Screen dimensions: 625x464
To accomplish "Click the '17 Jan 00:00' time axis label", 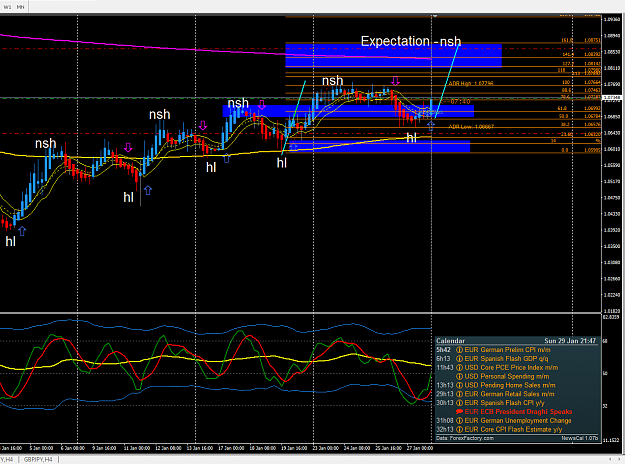I will (231, 448).
